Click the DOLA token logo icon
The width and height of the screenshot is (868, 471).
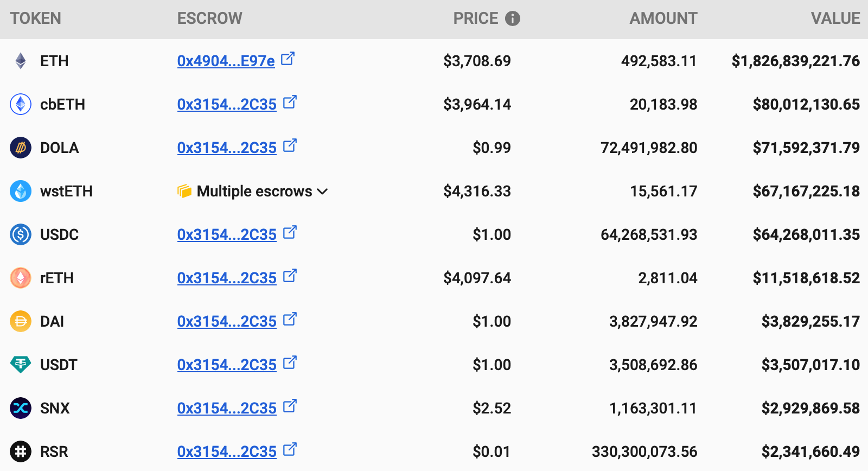(21, 148)
